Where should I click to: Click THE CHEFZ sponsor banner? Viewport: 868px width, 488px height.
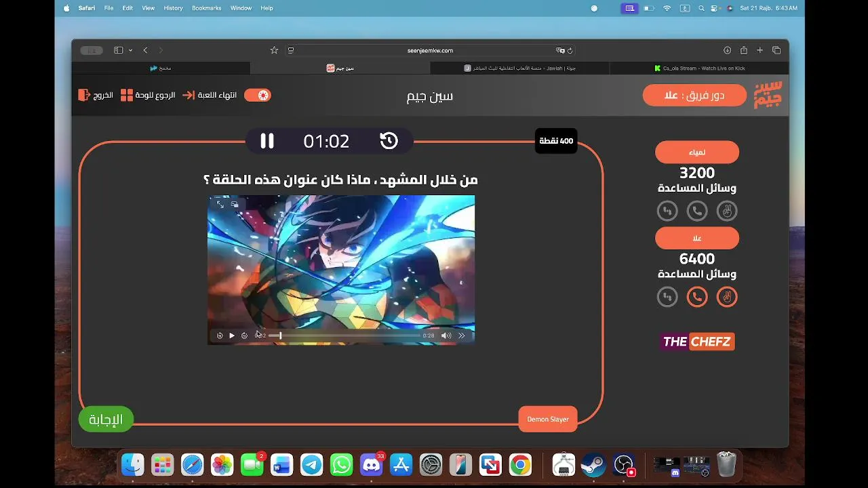coord(697,342)
